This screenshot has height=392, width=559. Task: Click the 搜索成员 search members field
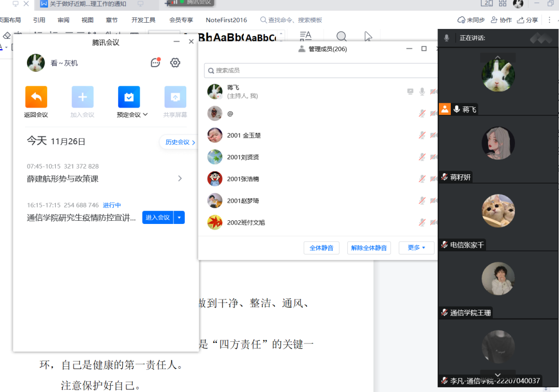[x=321, y=70]
